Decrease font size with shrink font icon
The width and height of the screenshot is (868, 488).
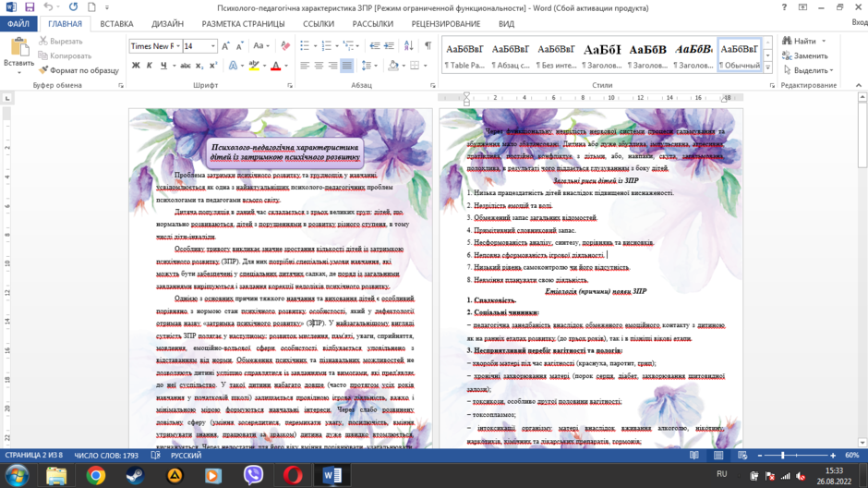pos(240,46)
